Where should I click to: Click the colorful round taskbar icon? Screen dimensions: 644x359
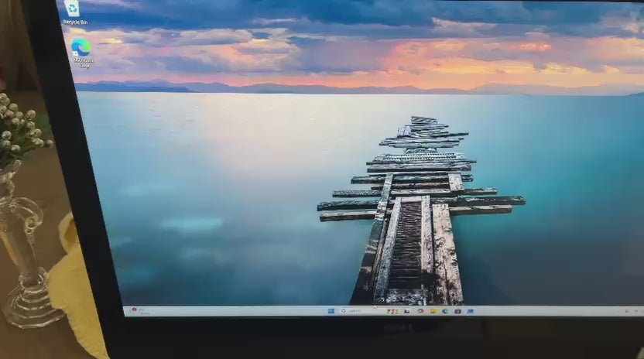tap(420, 311)
